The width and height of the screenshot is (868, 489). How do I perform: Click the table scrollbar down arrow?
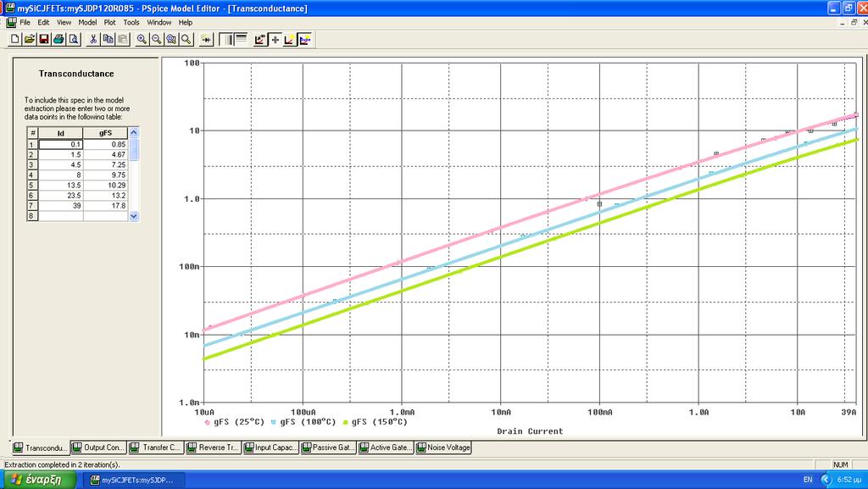tap(133, 216)
